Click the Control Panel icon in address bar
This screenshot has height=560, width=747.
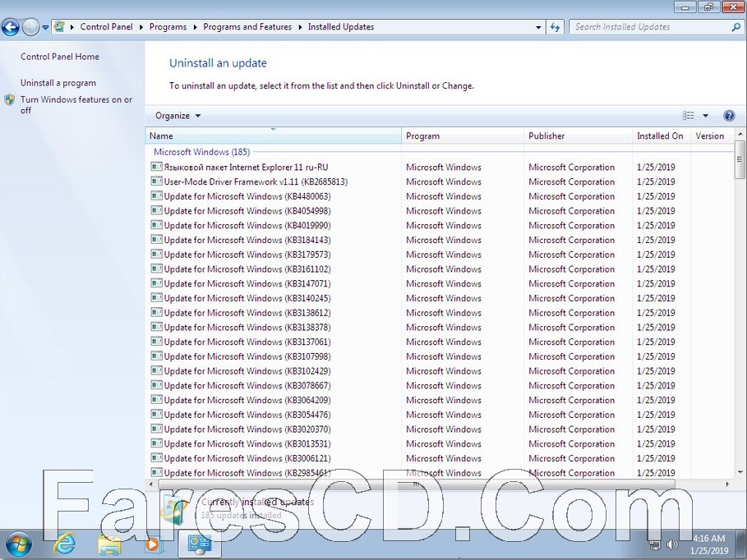coord(59,26)
